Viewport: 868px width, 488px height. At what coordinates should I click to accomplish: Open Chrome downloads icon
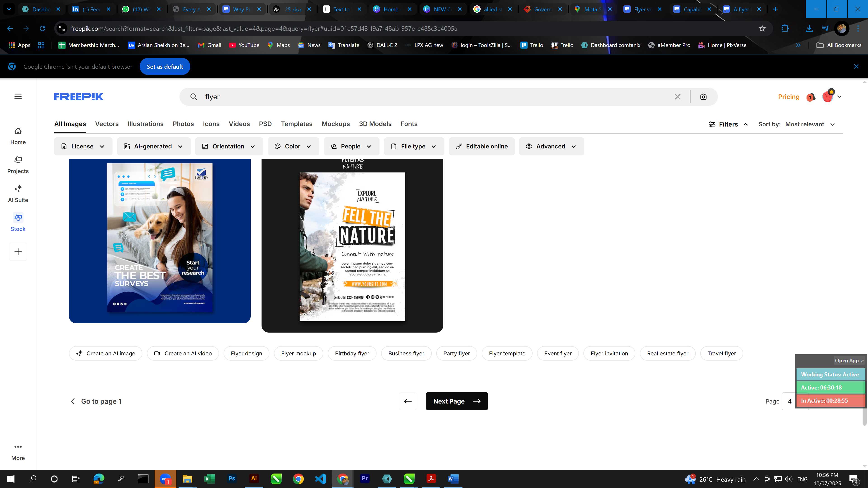[x=809, y=29]
